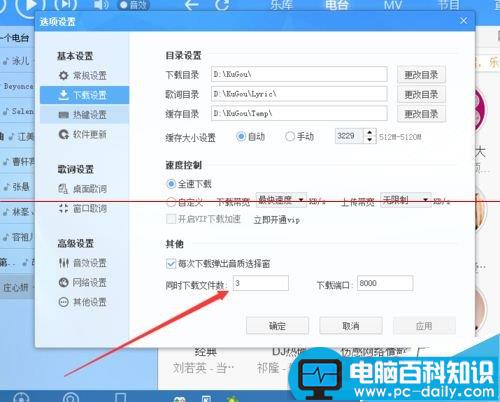Click the equalizer icon beside 音效设置
Viewport: 500px width, 402px height.
(x=63, y=263)
